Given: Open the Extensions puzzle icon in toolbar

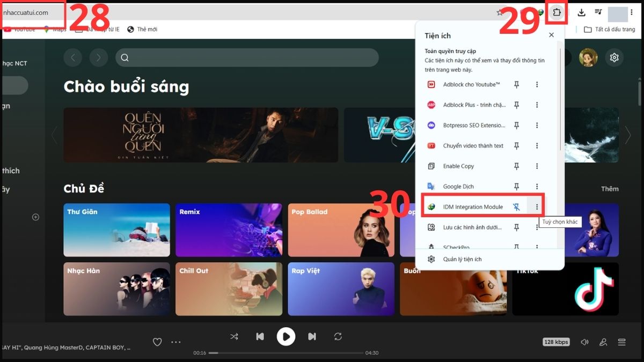Looking at the screenshot, I should [x=557, y=12].
